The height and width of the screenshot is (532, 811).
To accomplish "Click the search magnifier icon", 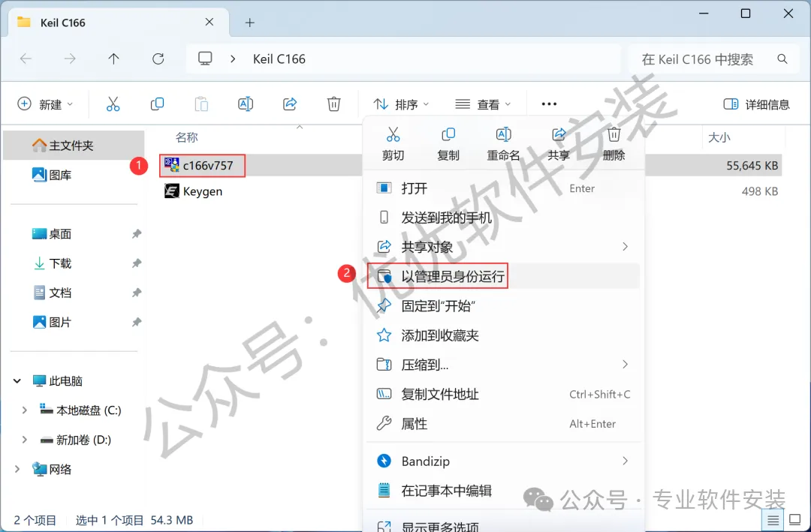I will (782, 59).
